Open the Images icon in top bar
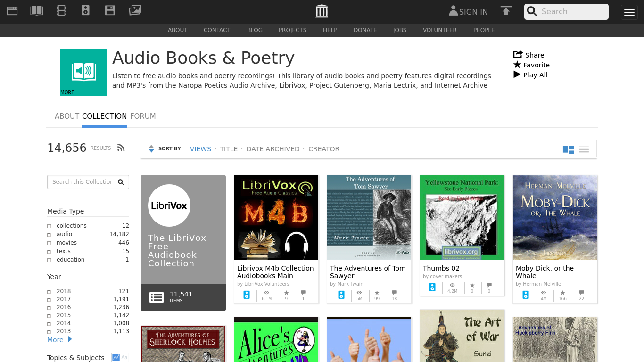 coord(135,10)
